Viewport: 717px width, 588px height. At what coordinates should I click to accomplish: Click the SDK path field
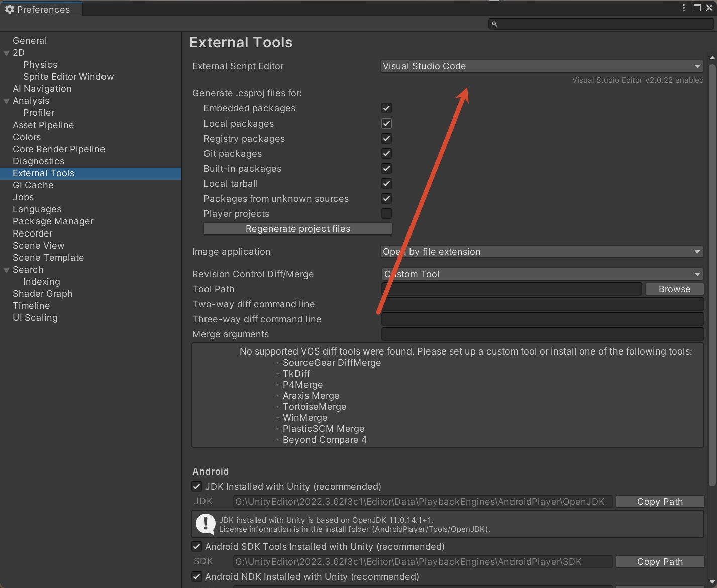pos(423,562)
